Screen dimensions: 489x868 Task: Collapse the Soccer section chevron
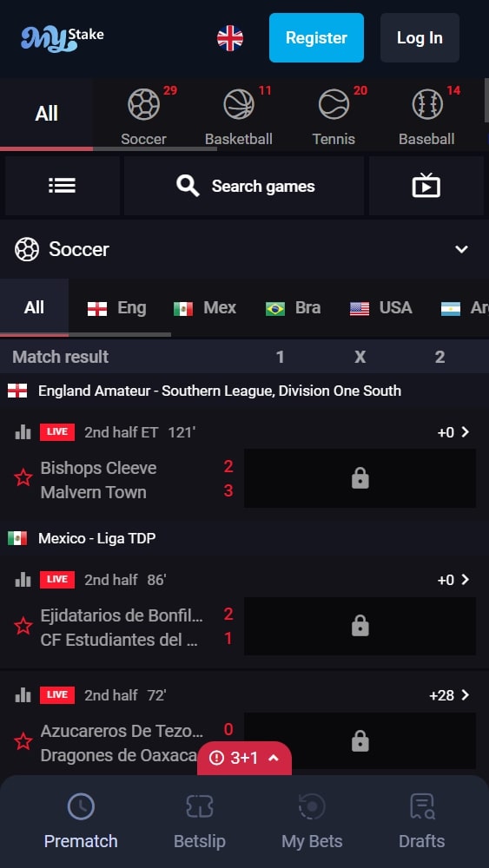coord(461,249)
